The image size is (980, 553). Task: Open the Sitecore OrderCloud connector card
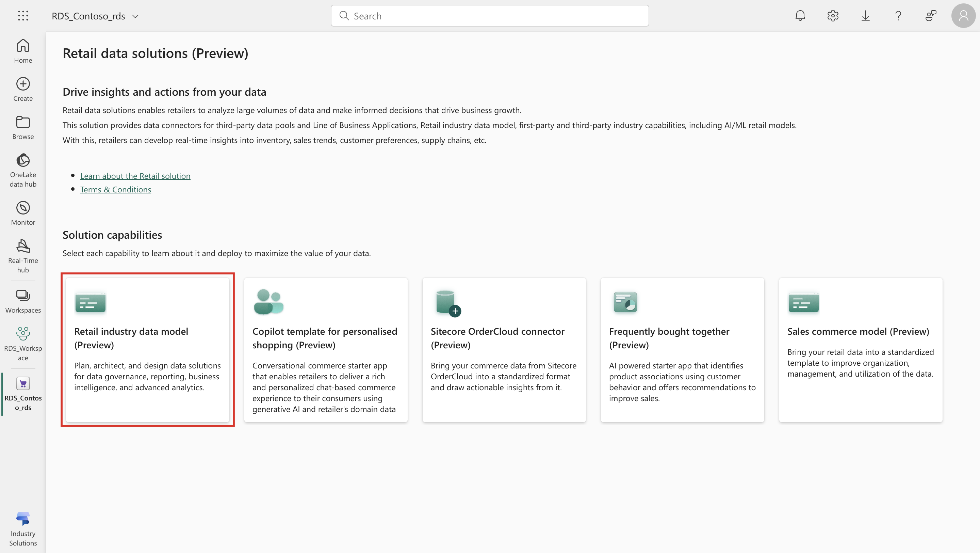click(504, 350)
